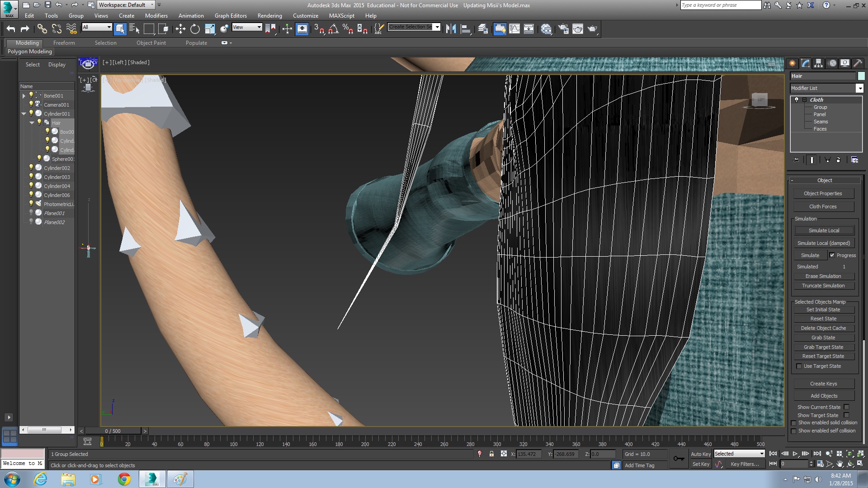Screen dimensions: 868x488
Task: Click the Render Production teapot icon
Action: point(592,29)
